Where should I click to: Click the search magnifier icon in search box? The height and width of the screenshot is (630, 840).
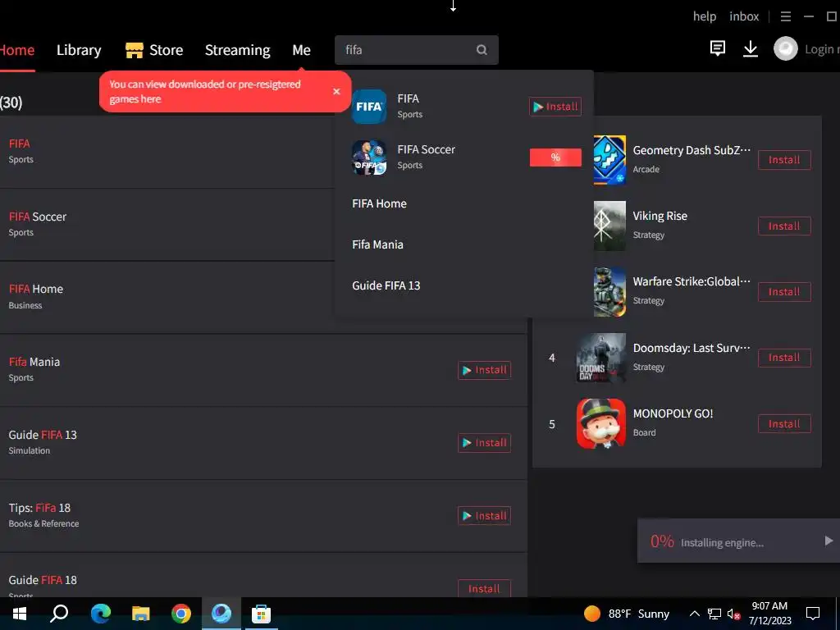coord(482,50)
